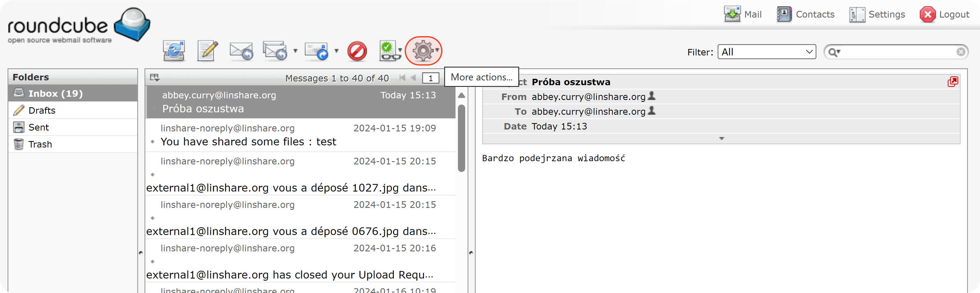Screen dimensions: 980x293
Task: Delete the message with the red prohibition icon
Action: tap(357, 51)
